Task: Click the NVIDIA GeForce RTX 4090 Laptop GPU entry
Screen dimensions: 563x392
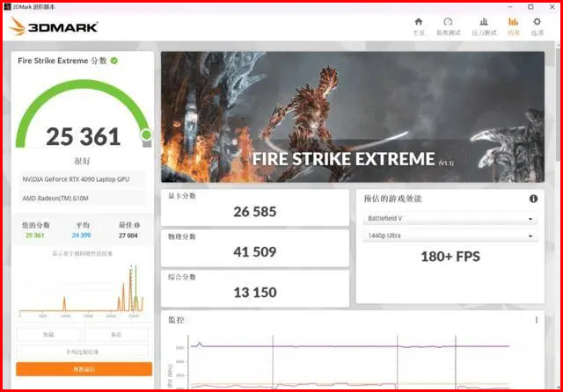Action: point(83,179)
